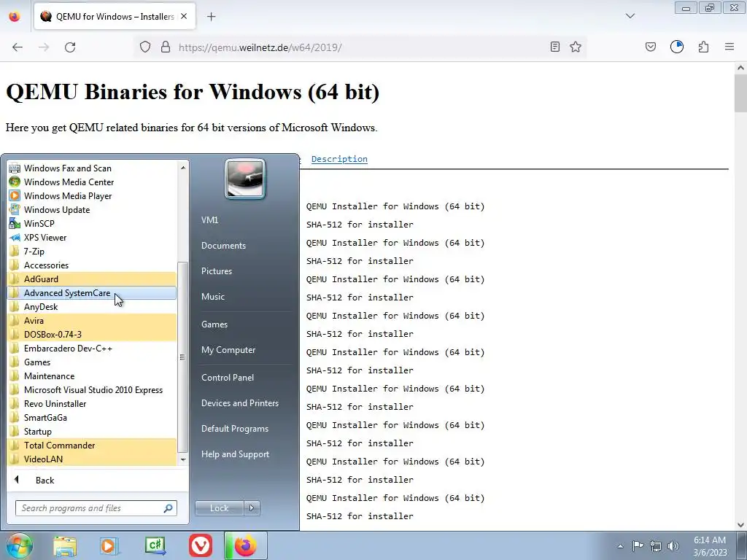Reload the current page

tap(70, 47)
